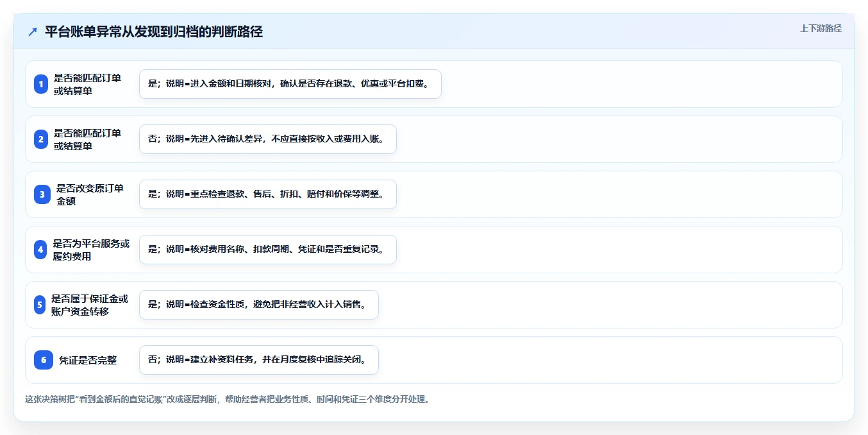Click answer box about 先进入待确认差异
The height and width of the screenshot is (435, 868).
pyautogui.click(x=268, y=139)
